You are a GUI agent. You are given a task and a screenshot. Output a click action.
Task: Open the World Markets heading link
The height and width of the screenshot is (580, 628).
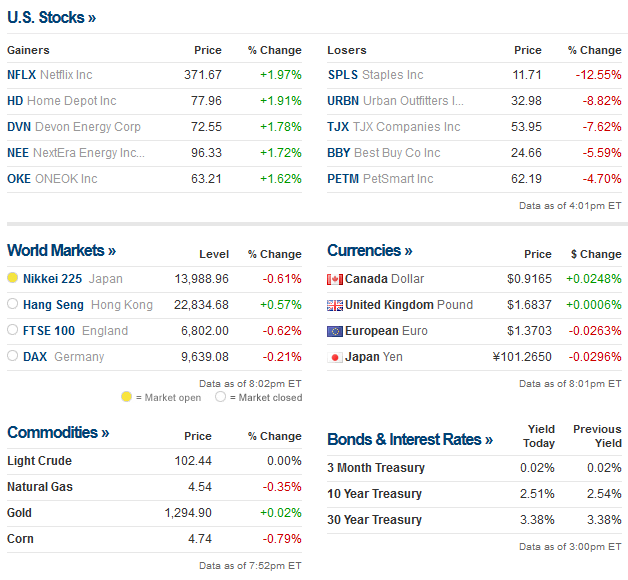coord(61,251)
